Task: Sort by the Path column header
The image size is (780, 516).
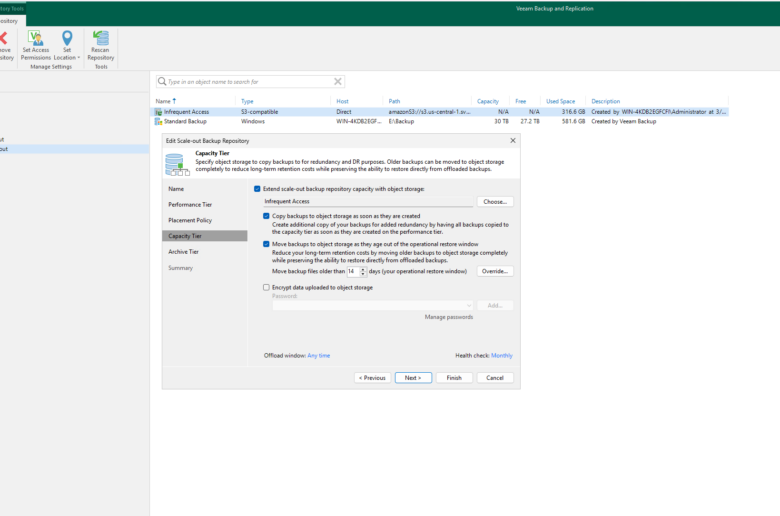Action: (394, 102)
